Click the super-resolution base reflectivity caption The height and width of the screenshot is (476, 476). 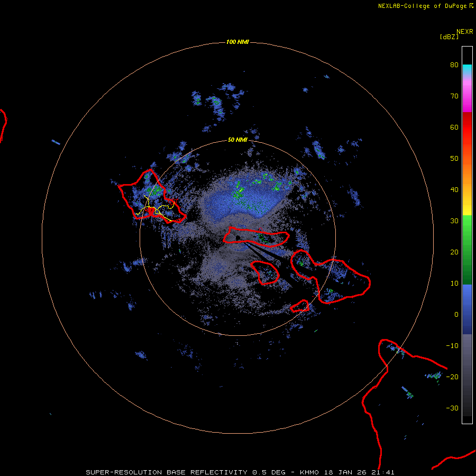[240, 472]
